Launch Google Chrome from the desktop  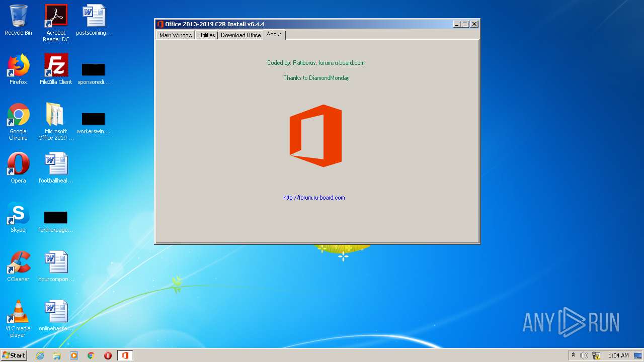[x=18, y=122]
